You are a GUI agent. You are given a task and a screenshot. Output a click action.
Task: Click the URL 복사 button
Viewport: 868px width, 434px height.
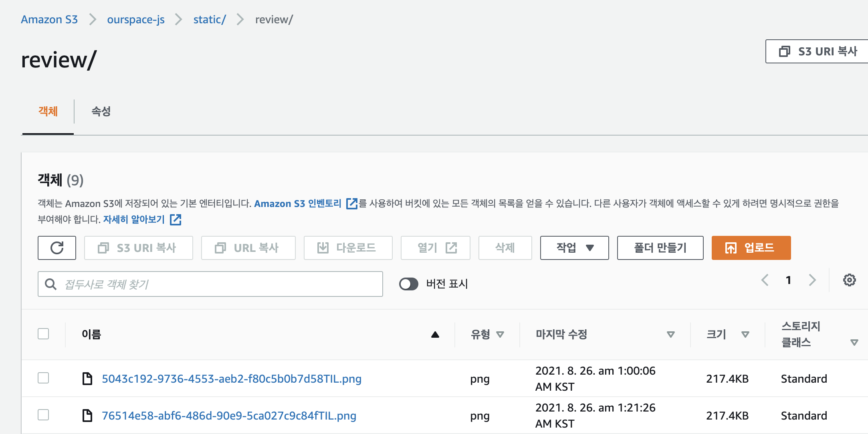click(x=248, y=248)
